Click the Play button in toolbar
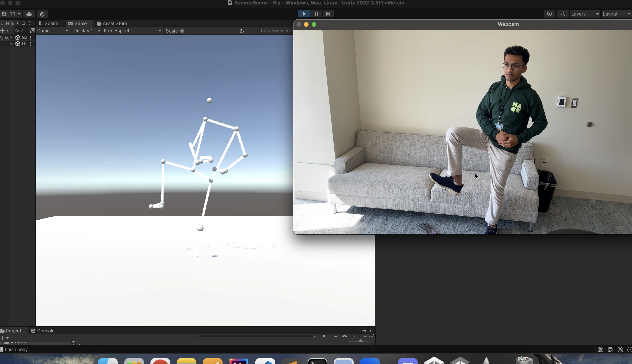Viewport: 632px width, 364px height. 304,14
